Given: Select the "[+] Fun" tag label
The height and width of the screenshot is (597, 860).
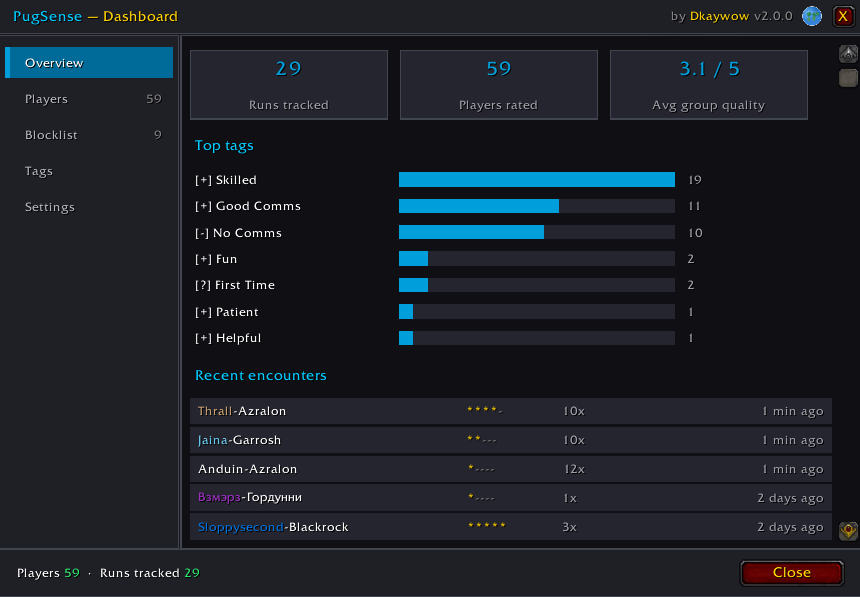Looking at the screenshot, I should point(216,259).
